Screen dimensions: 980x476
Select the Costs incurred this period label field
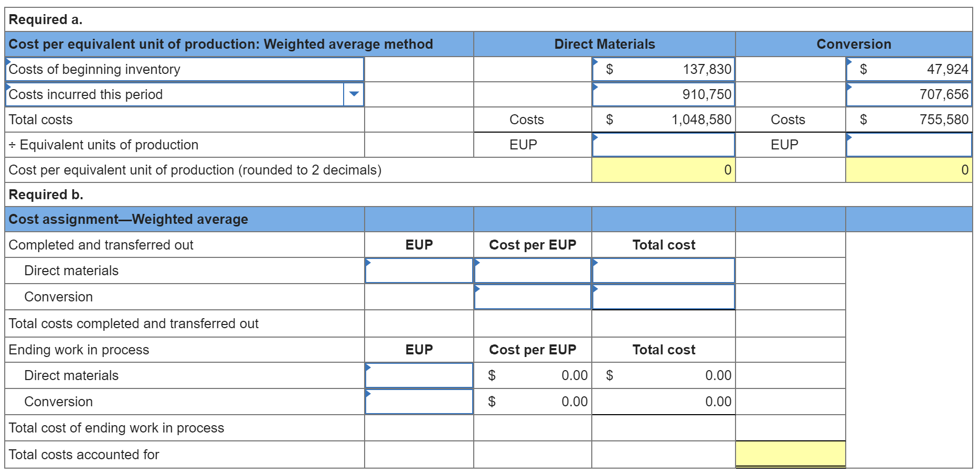pyautogui.click(x=175, y=94)
